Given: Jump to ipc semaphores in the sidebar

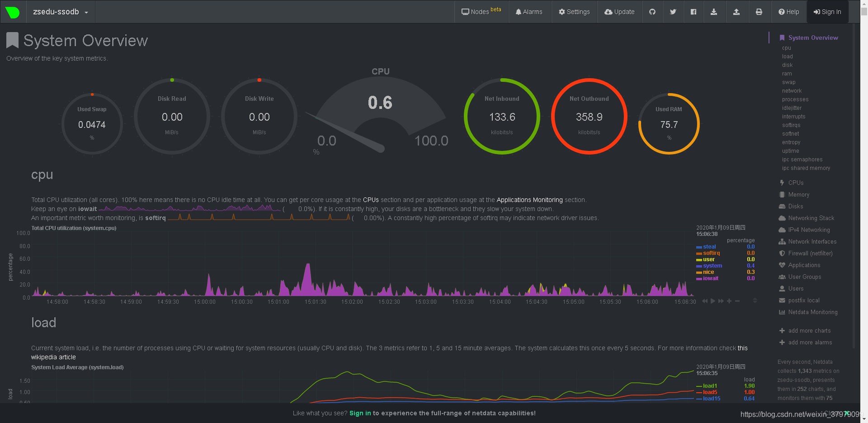Looking at the screenshot, I should [x=802, y=160].
